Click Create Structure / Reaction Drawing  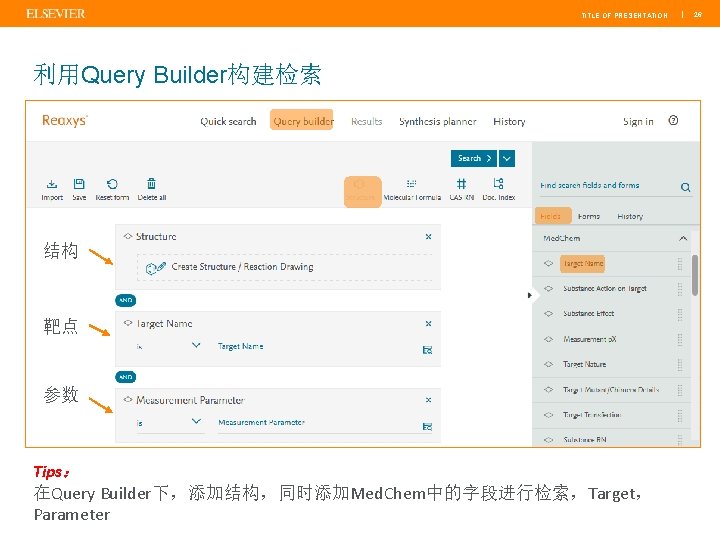tap(285, 267)
